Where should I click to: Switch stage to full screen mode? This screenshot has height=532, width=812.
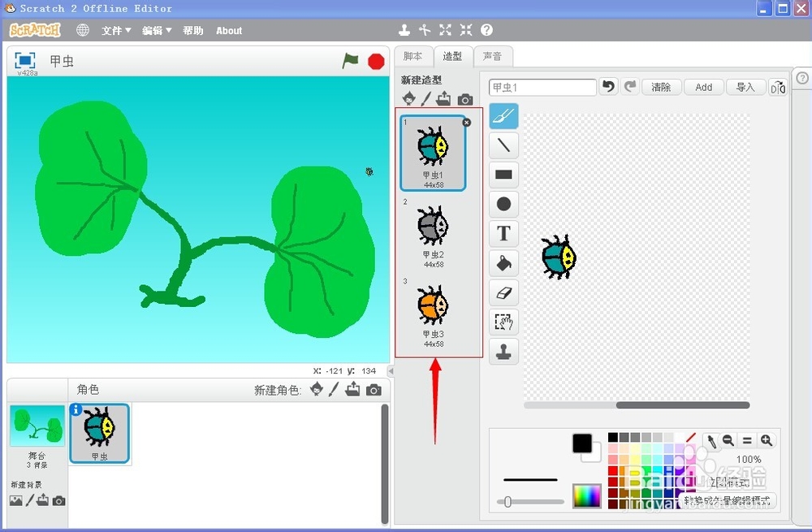25,61
